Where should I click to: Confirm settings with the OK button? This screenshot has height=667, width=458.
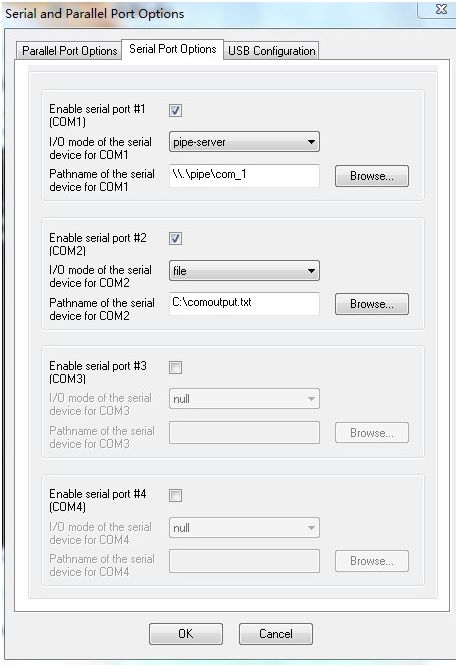click(186, 634)
